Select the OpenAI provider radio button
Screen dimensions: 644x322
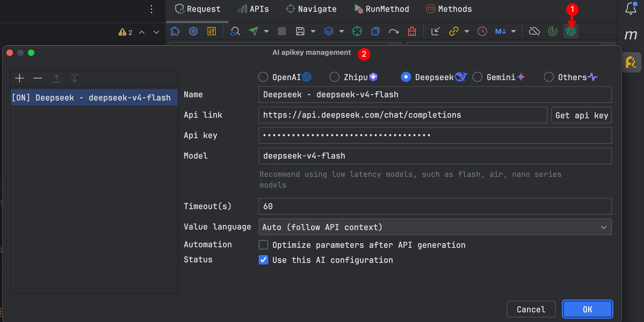tap(263, 77)
